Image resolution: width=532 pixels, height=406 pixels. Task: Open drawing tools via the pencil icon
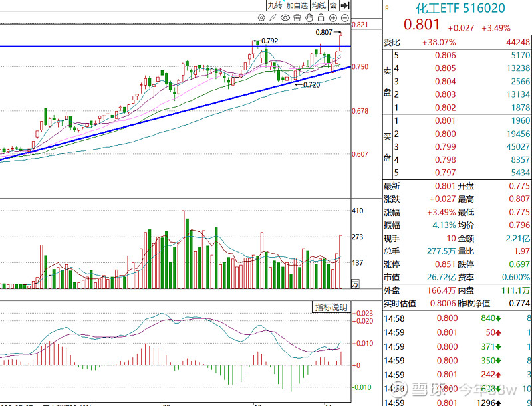click(x=273, y=17)
